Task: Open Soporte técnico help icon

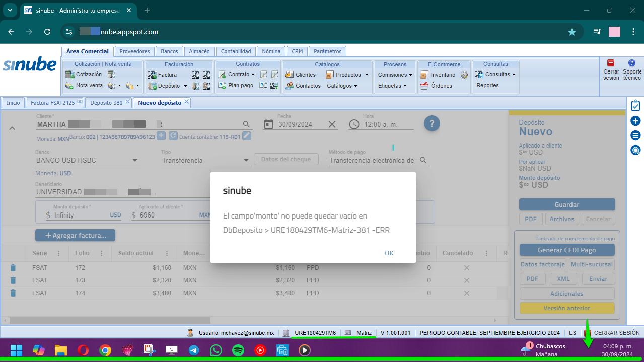Action: [x=632, y=63]
